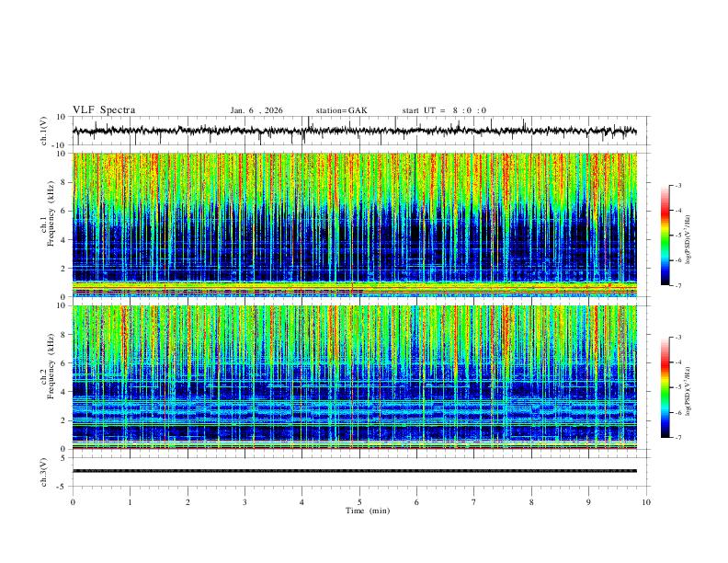Click time axis tick label "7"
This screenshot has width=728, height=563.
(x=474, y=502)
